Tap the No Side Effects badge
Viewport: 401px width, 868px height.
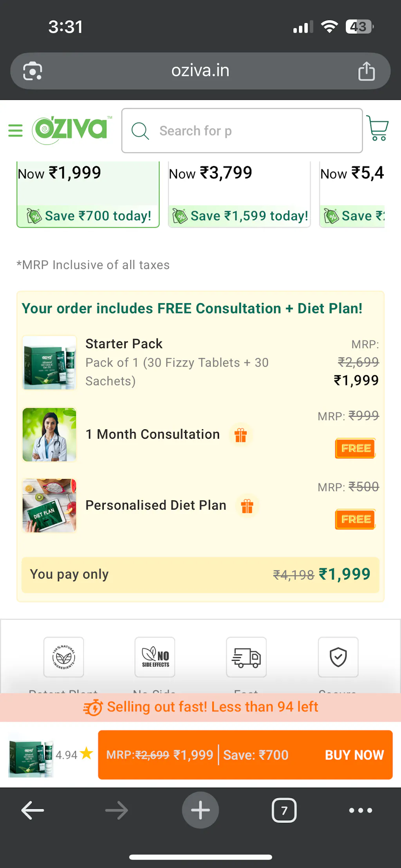point(155,657)
